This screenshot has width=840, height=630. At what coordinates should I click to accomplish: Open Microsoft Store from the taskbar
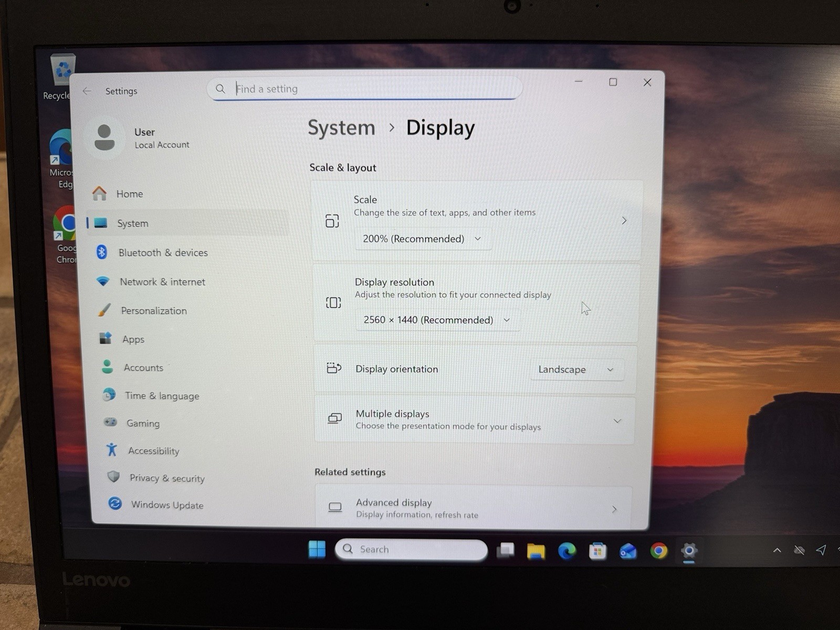point(597,551)
